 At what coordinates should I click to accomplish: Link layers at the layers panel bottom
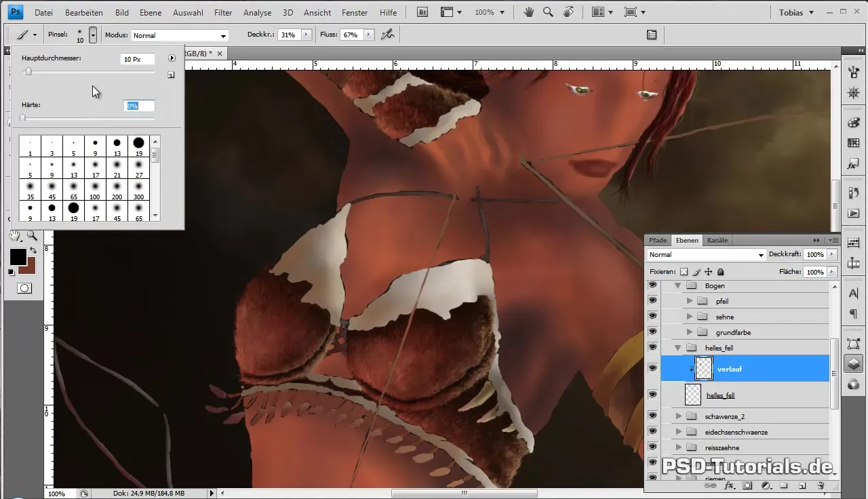click(x=711, y=485)
